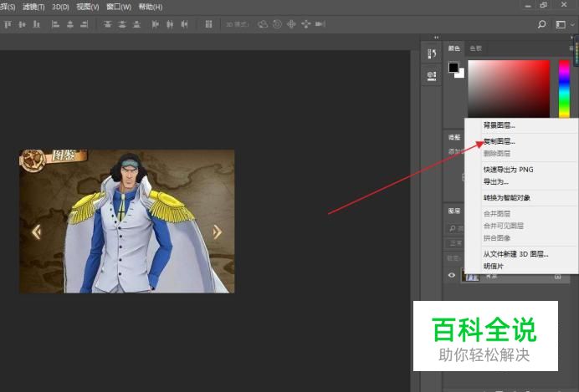Click the align horizontal centers icon
Screen dimensions: 579x392
point(69,25)
